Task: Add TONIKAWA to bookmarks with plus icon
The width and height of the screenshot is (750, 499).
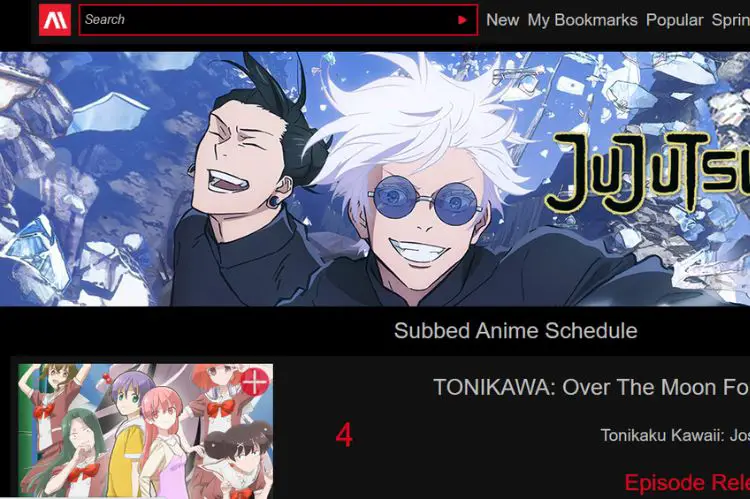Action: [x=254, y=381]
